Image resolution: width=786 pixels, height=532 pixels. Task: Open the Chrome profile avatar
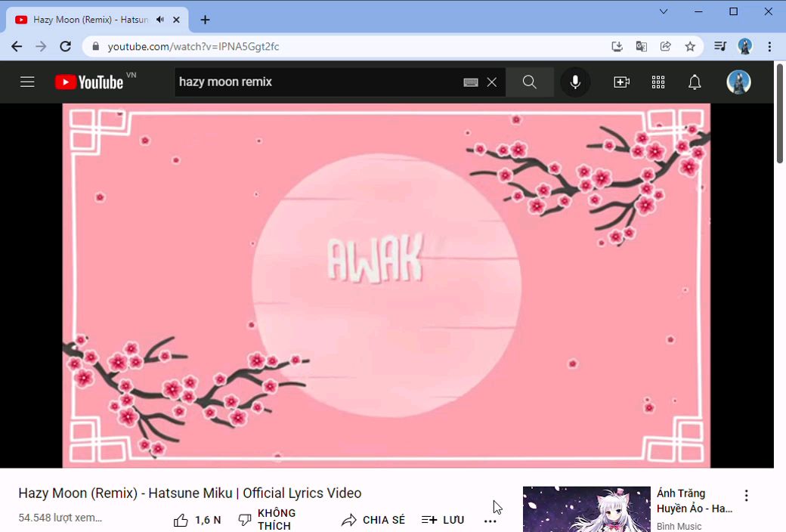745,47
